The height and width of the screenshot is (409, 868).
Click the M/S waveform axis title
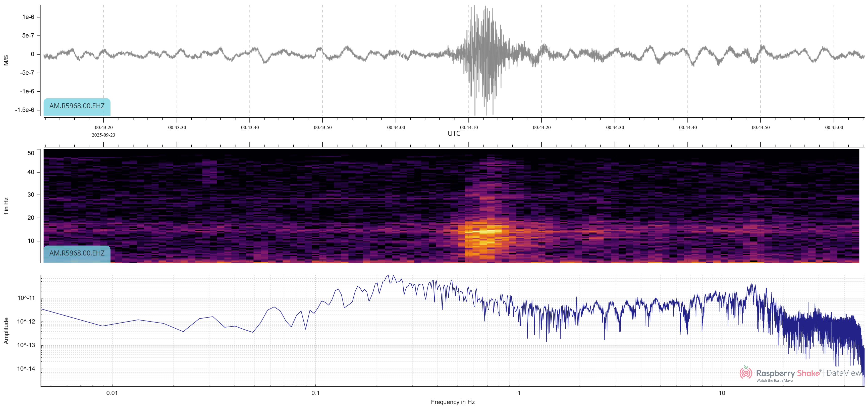(x=6, y=60)
